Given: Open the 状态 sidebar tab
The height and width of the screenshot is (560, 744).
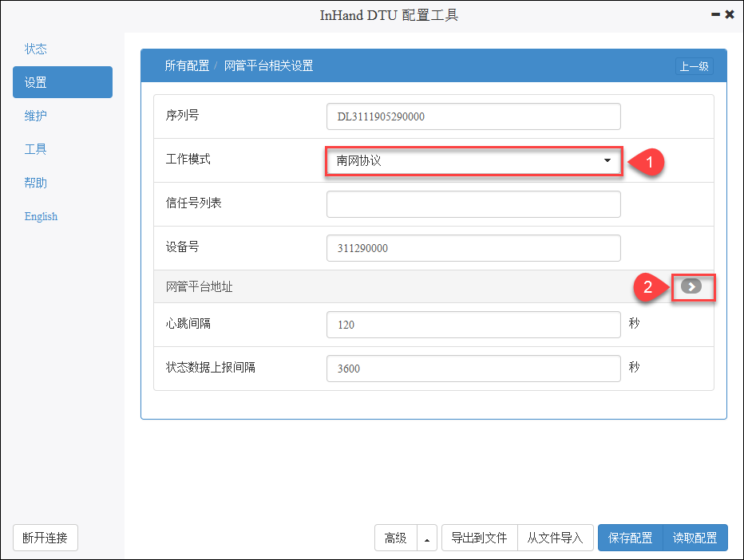Looking at the screenshot, I should point(36,49).
